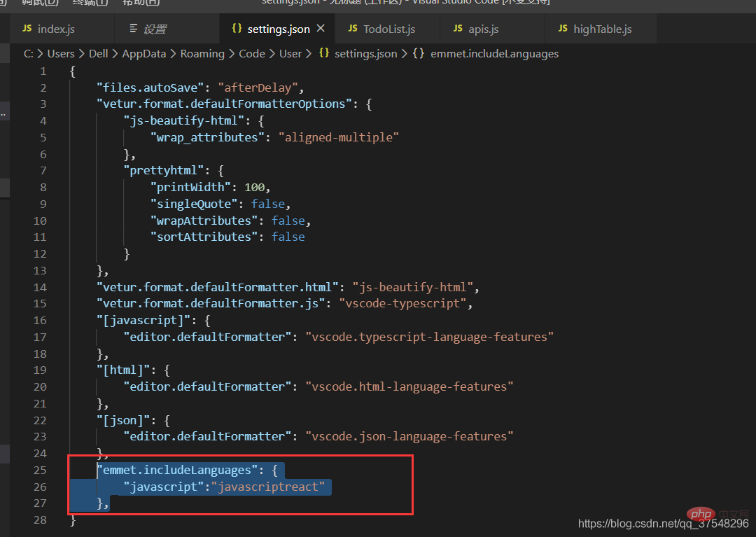Viewport: 756px width, 537px height.
Task: Click "vscode.json-language-features" value
Action: pos(409,437)
